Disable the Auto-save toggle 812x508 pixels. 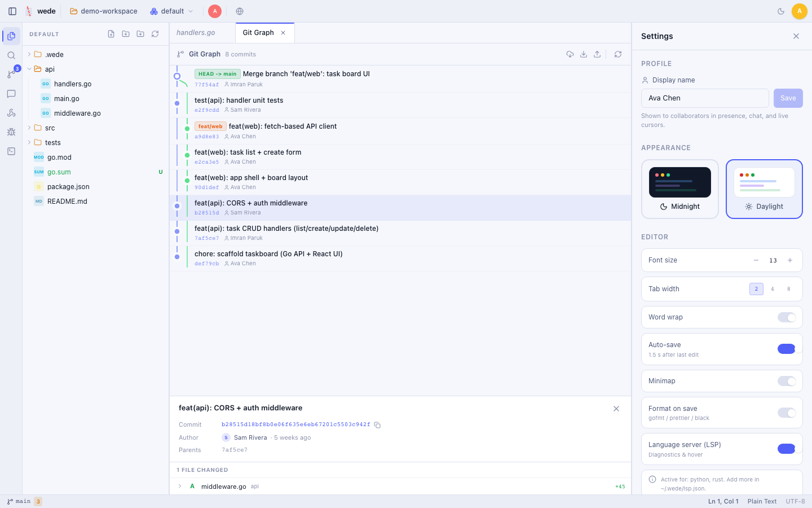coord(787,349)
